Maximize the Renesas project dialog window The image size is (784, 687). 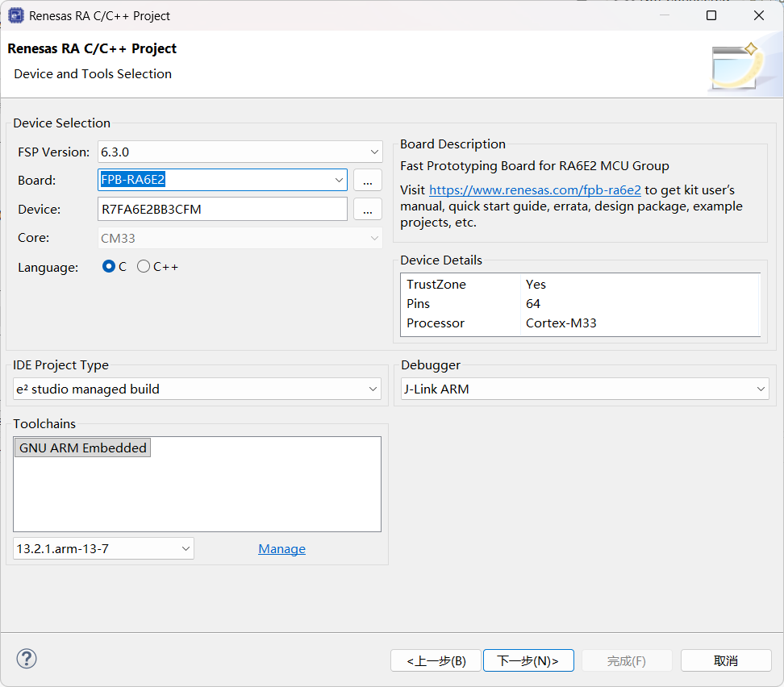pos(711,15)
